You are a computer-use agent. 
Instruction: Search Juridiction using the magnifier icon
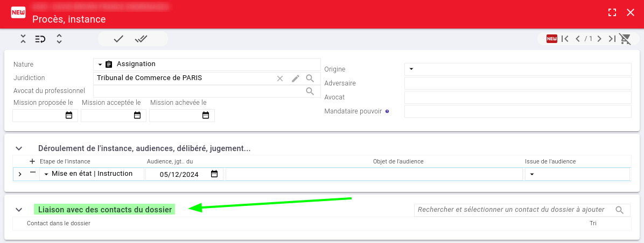pos(310,78)
